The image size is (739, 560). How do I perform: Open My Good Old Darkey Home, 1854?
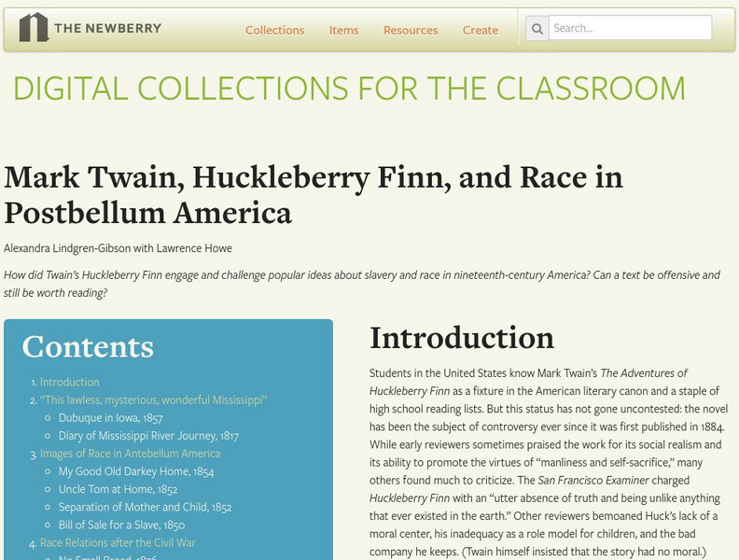click(136, 471)
